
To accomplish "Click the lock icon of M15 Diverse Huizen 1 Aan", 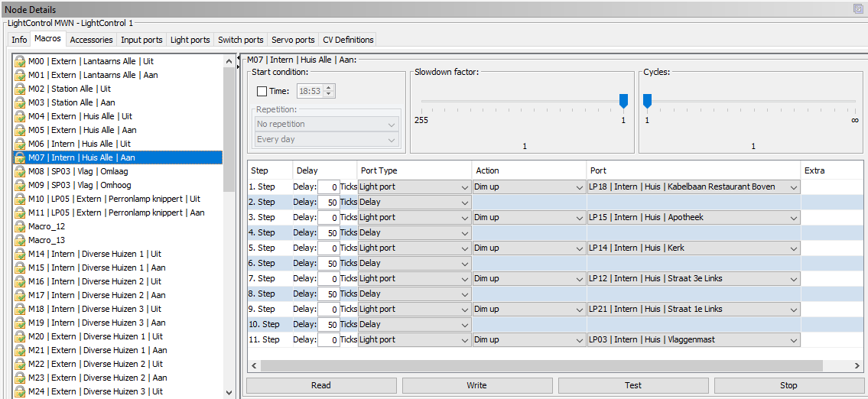I will pyautogui.click(x=21, y=268).
